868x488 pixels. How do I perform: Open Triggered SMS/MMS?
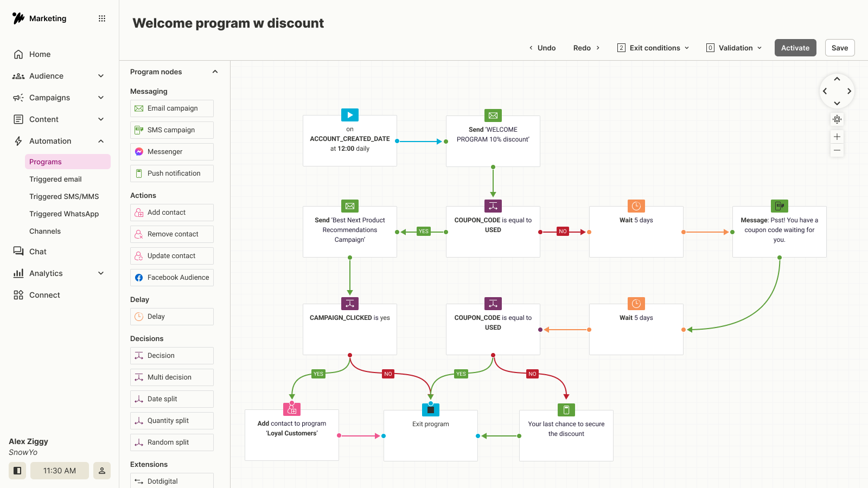pyautogui.click(x=64, y=196)
